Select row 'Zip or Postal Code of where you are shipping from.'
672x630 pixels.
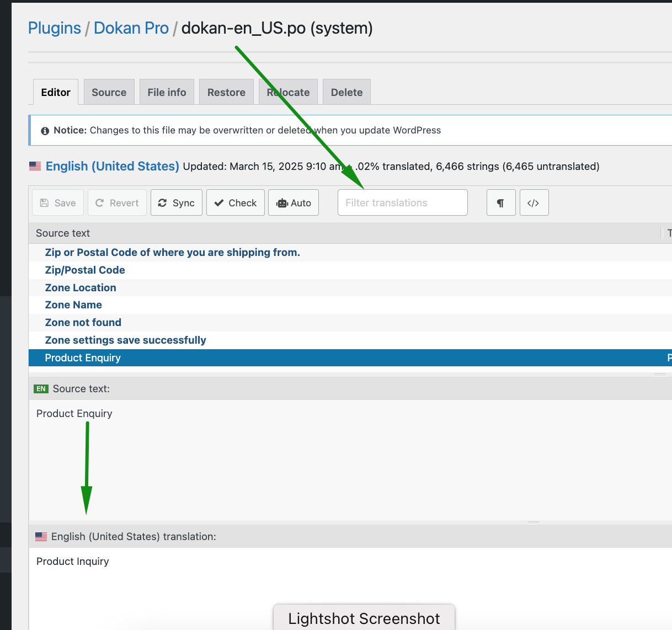pyautogui.click(x=350, y=252)
